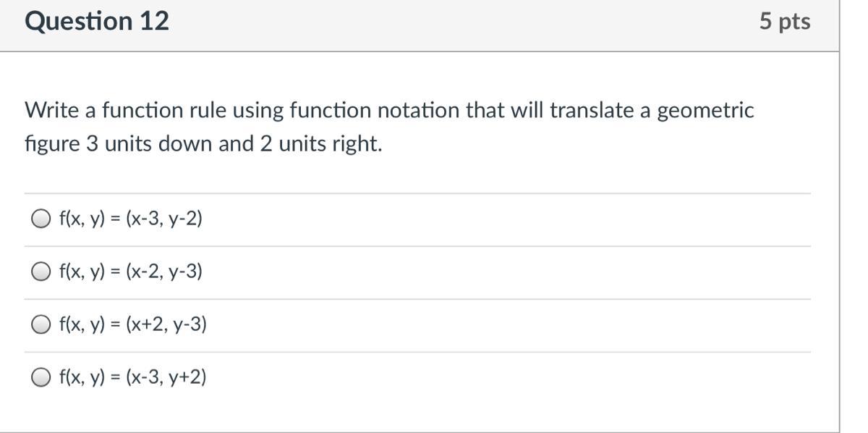This screenshot has width=868, height=433.
Task: Mark the radio option for (x-3, y+2)
Action: pyautogui.click(x=41, y=377)
